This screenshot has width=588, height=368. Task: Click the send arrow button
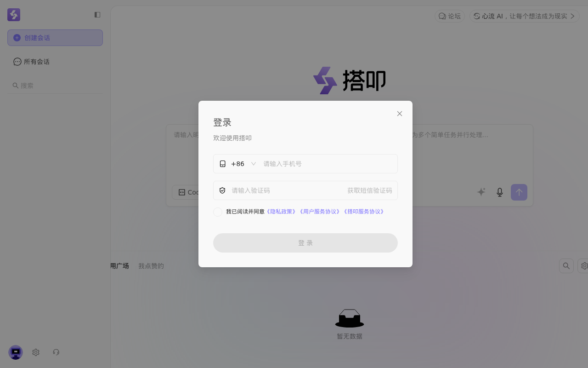[519, 192]
